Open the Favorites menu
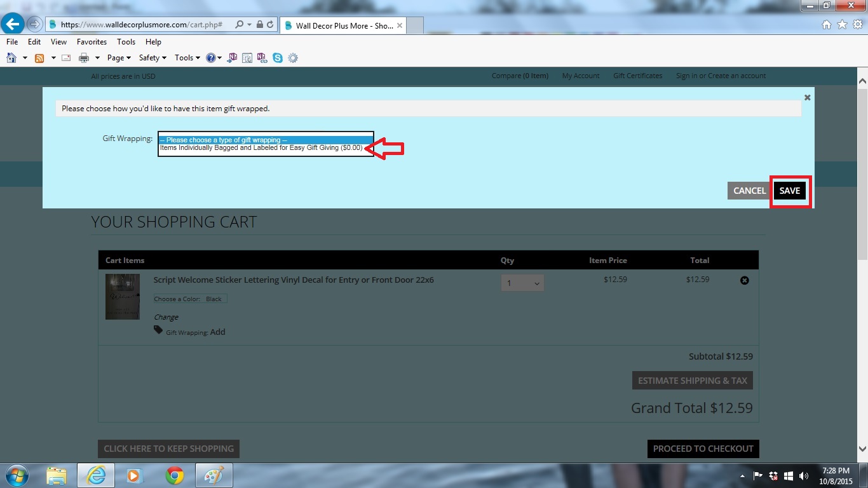868x488 pixels. coord(92,42)
